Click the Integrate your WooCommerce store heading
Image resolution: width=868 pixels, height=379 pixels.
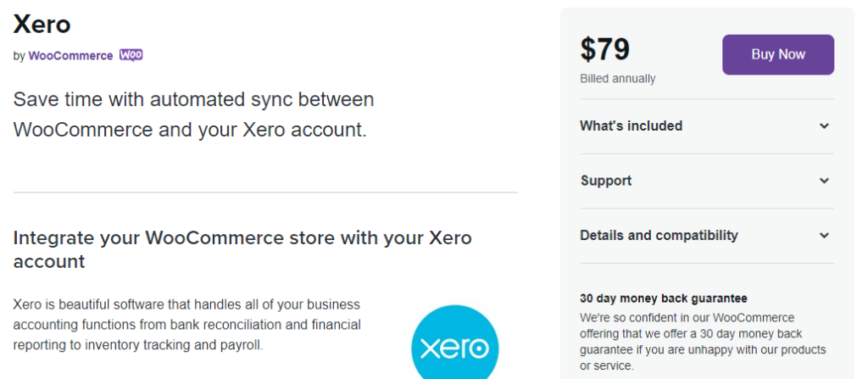pyautogui.click(x=242, y=249)
